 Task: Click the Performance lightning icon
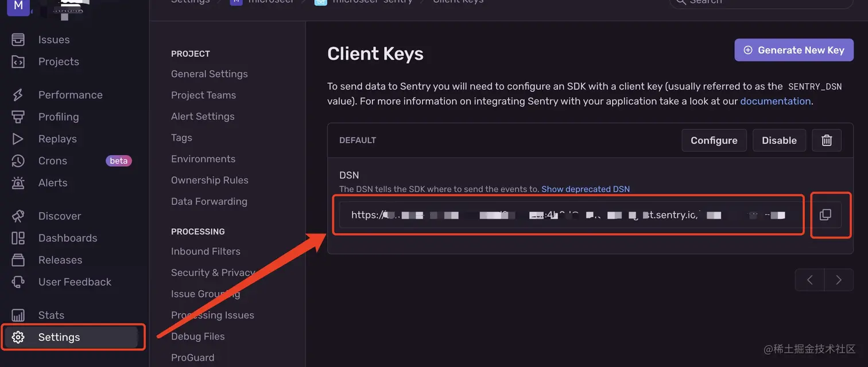pos(18,95)
